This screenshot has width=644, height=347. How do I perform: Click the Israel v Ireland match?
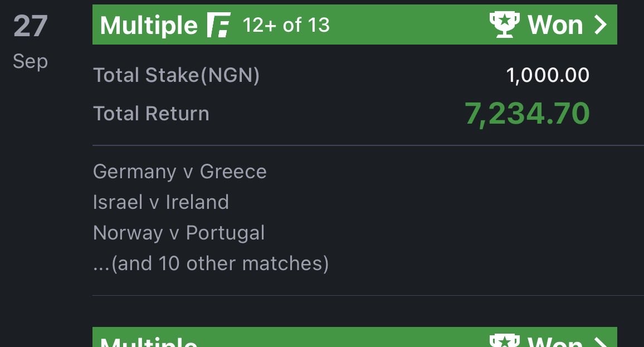click(x=161, y=202)
